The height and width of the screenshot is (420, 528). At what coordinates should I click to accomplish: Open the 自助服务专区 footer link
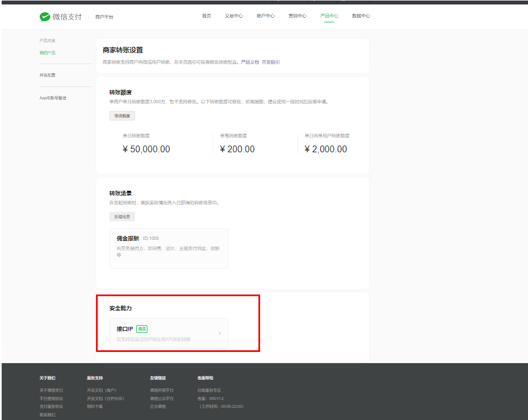click(x=209, y=390)
